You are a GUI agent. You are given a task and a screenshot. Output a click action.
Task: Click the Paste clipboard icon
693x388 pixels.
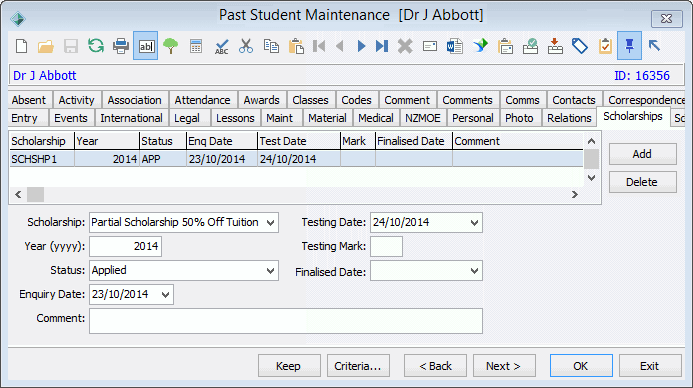296,46
